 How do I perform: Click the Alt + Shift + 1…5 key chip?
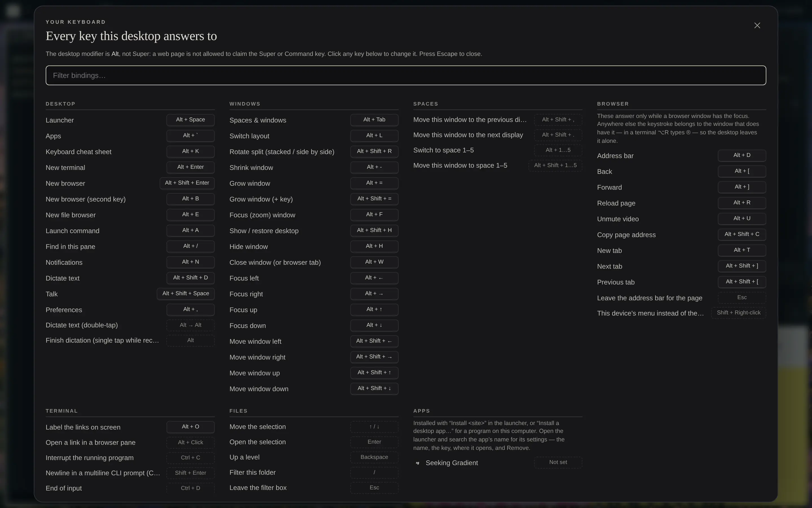(x=555, y=165)
